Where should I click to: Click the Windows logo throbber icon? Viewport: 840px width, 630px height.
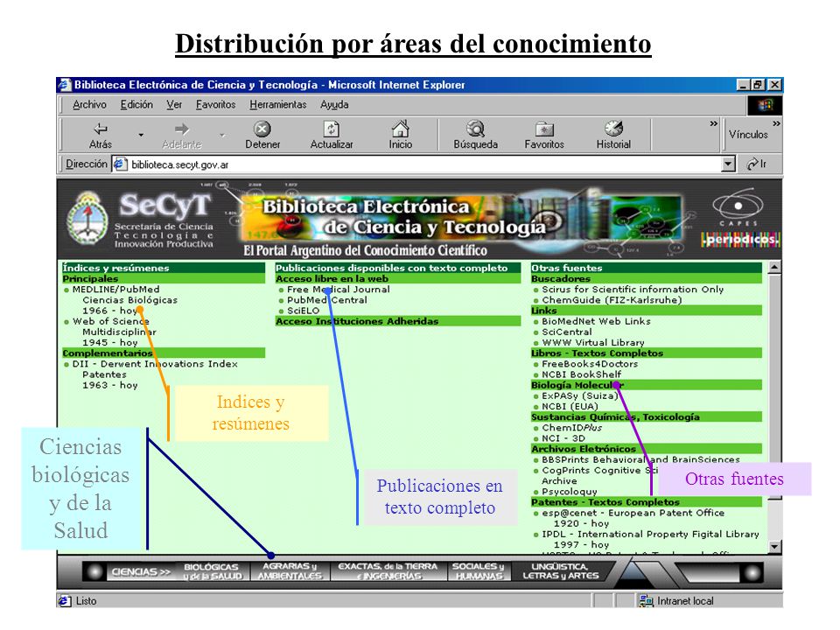(765, 105)
